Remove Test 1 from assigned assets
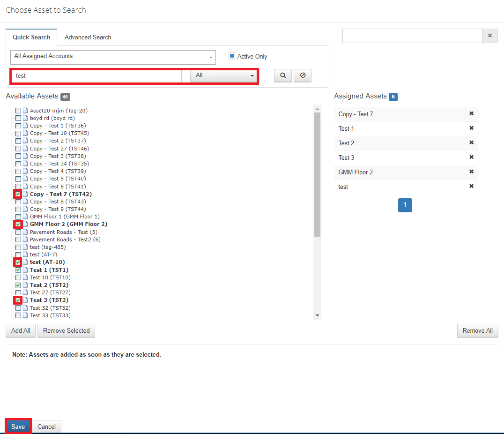 [x=471, y=128]
